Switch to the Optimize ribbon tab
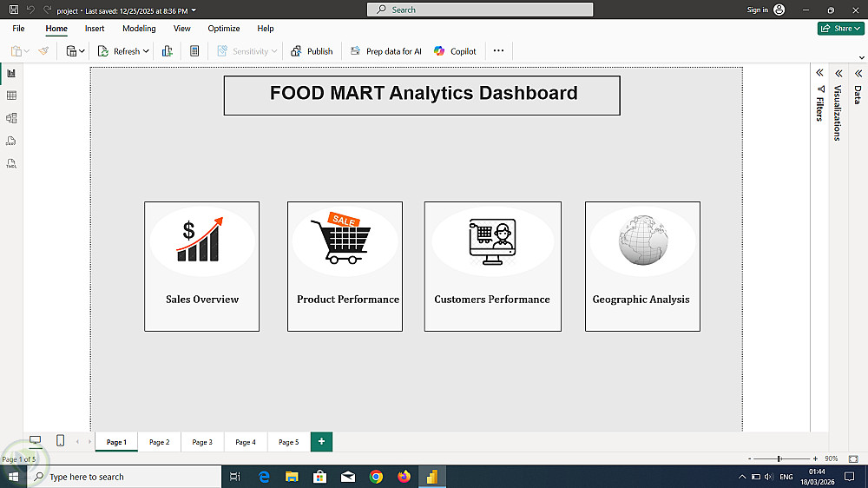Image resolution: width=868 pixels, height=488 pixels. coord(224,29)
